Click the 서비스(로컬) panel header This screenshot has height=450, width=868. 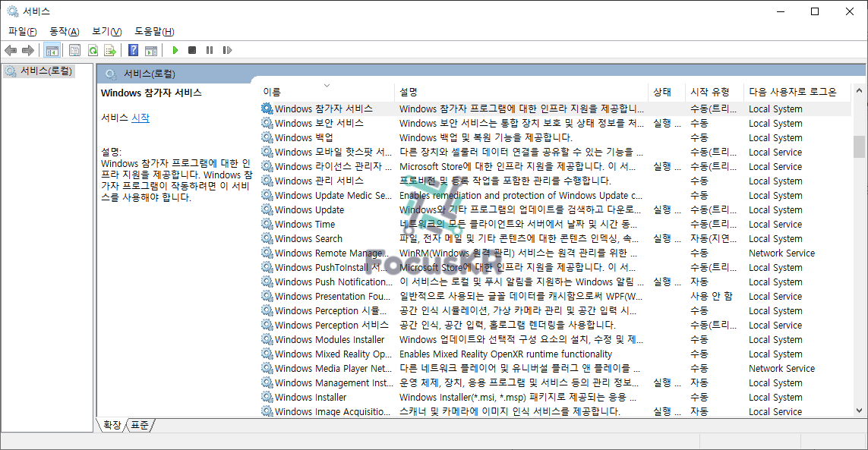[x=481, y=74]
